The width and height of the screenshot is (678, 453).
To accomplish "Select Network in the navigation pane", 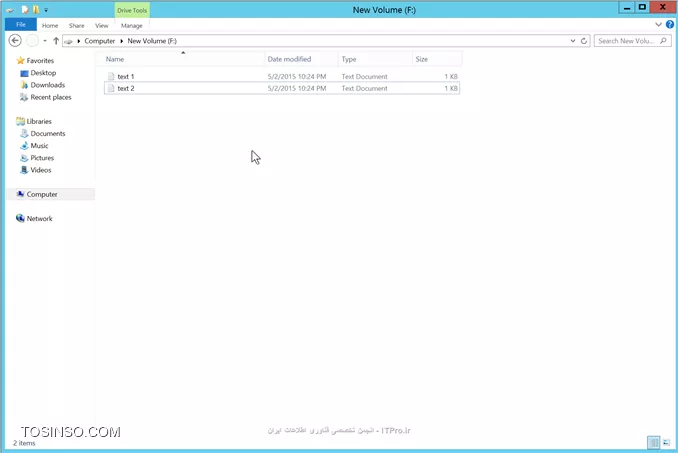I will click(39, 218).
